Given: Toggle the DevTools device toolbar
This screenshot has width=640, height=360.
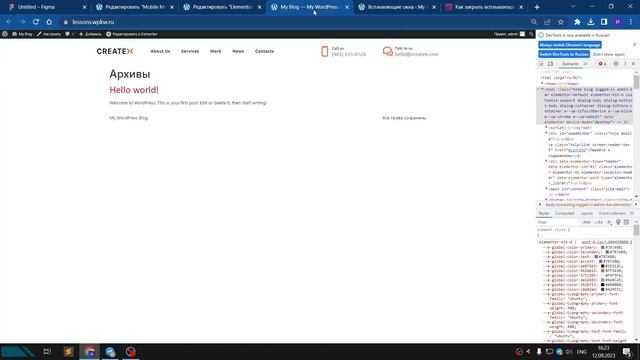Looking at the screenshot, I should (550, 64).
